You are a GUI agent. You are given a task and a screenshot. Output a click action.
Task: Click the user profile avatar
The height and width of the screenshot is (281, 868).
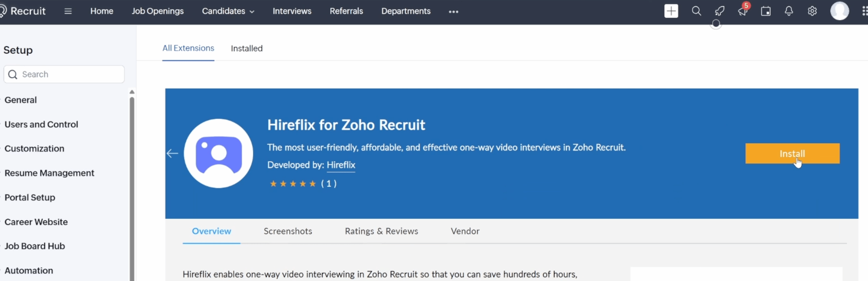click(839, 11)
